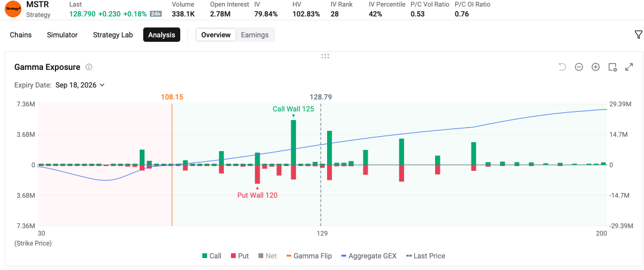Click the Put Wall 120 red bar

point(257,174)
